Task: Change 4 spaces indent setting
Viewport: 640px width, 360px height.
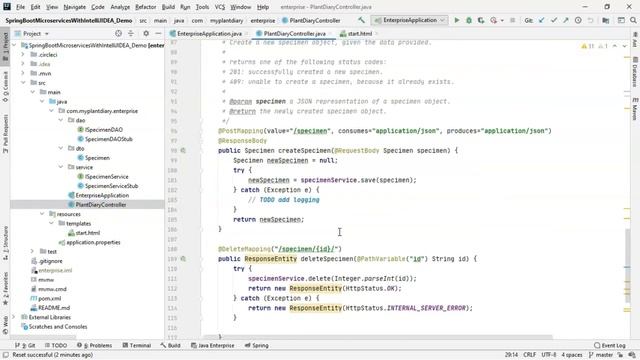Action: pos(572,355)
